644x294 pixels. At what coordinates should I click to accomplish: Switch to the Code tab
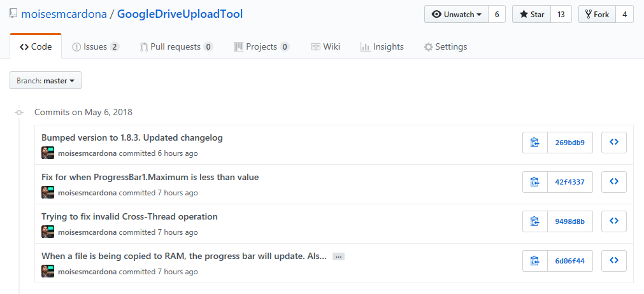tap(36, 46)
